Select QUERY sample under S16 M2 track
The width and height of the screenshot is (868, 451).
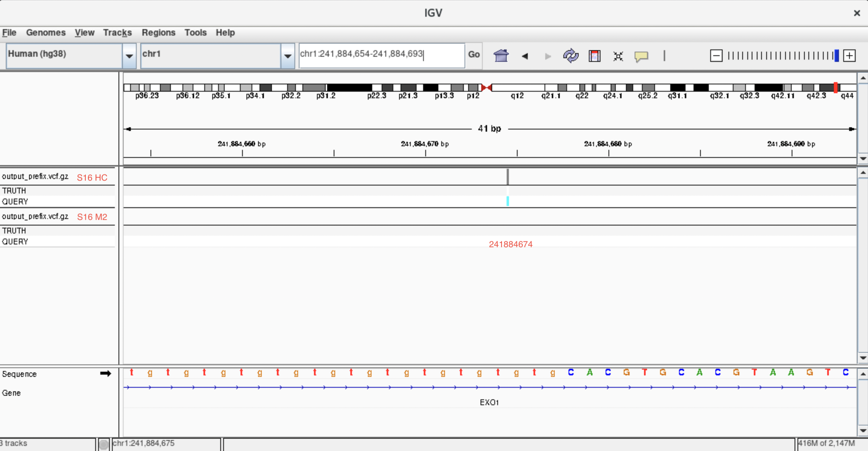pyautogui.click(x=15, y=242)
